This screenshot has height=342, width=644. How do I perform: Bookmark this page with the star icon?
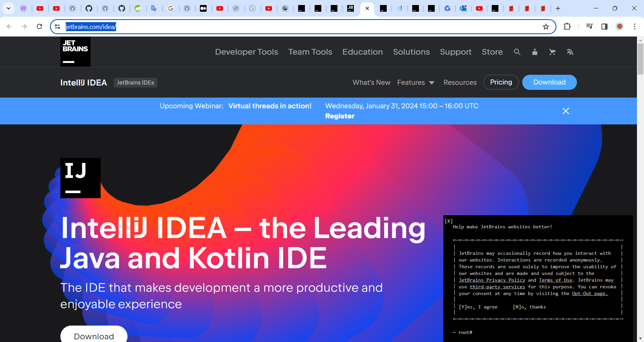coord(546,27)
